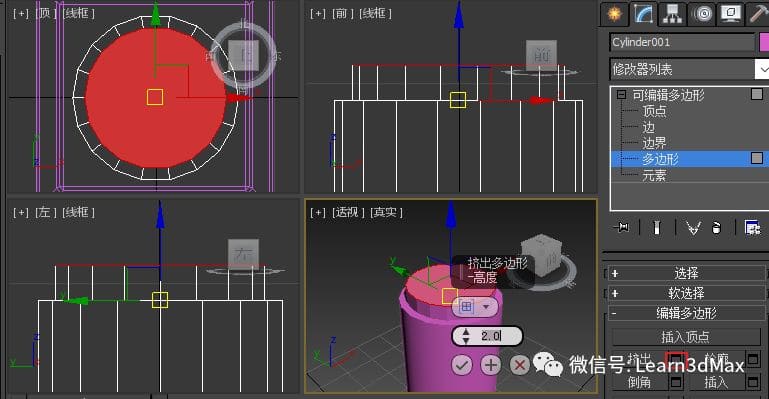
Task: Open the [真实] shading menu
Action: click(386, 212)
